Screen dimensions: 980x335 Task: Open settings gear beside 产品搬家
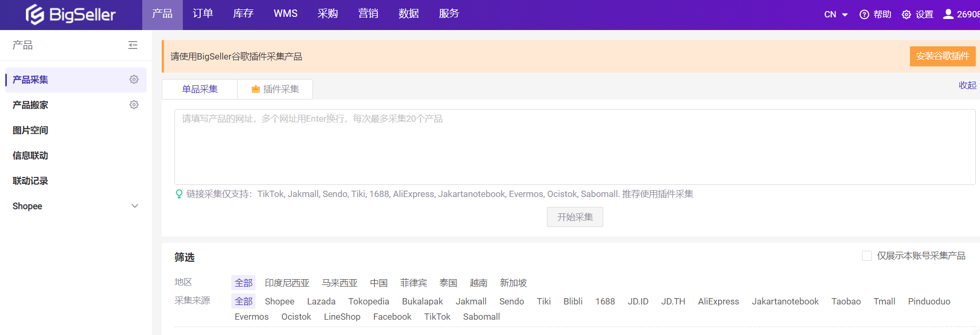(x=134, y=105)
